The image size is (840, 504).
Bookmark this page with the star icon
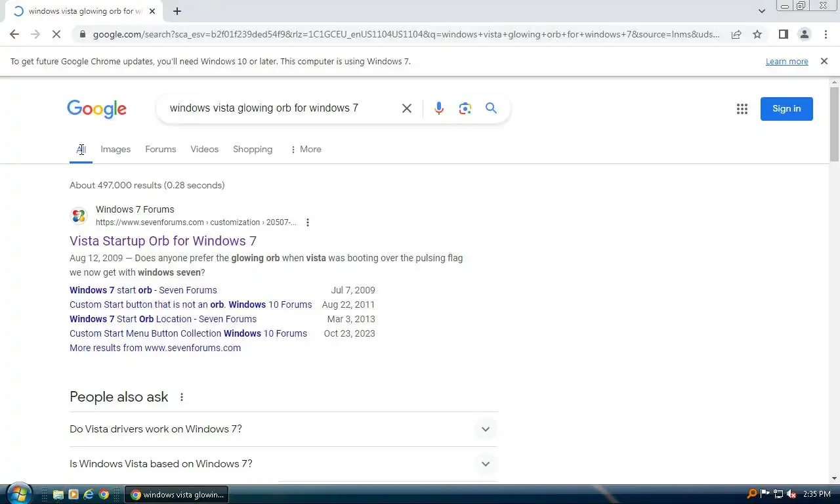757,34
